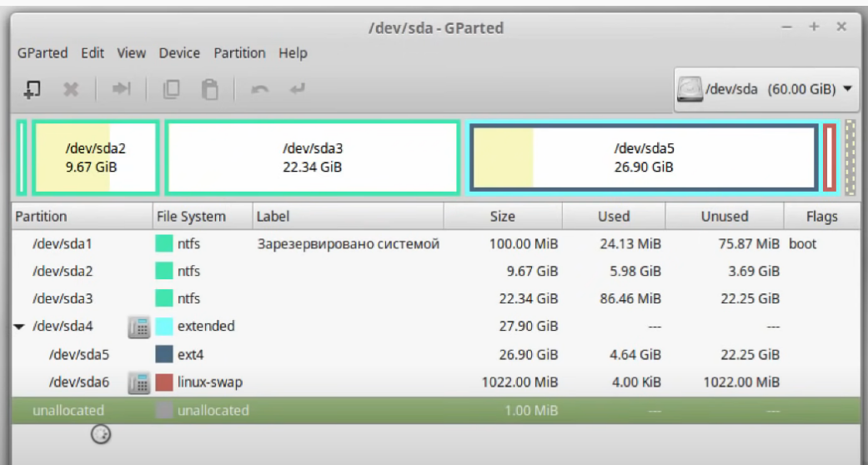868x465 pixels.
Task: Select the /dev/sda2 partition row
Action: point(435,272)
